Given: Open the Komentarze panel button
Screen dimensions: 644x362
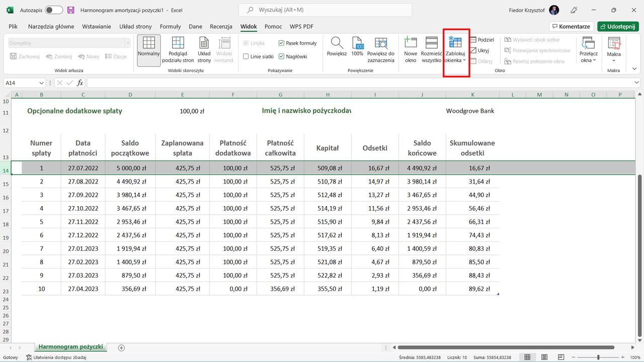Looking at the screenshot, I should (571, 26).
